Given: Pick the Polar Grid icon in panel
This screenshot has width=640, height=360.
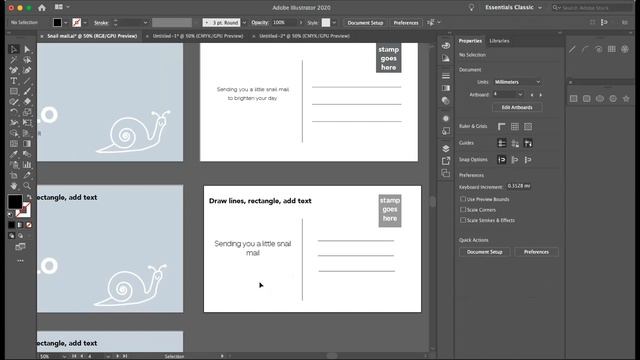Looking at the screenshot, I should pyautogui.click(x=625, y=49).
